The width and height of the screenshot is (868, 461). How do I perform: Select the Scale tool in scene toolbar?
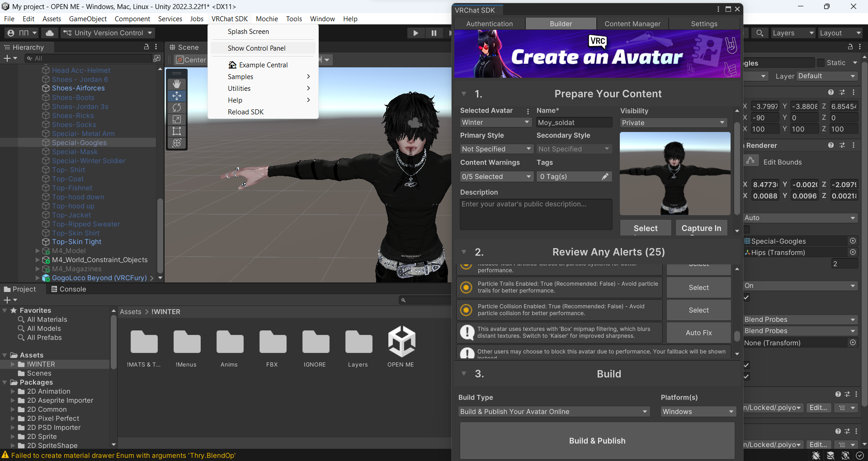click(x=177, y=119)
